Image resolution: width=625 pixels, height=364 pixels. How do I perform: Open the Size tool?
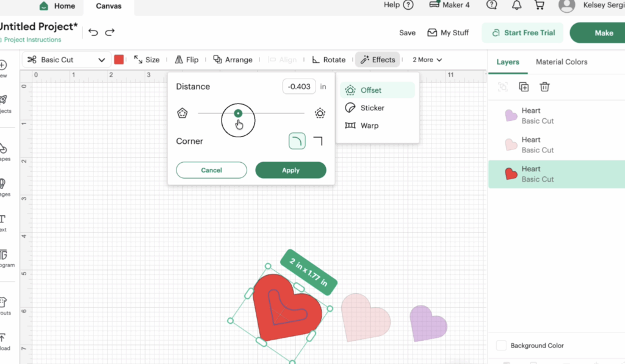146,60
